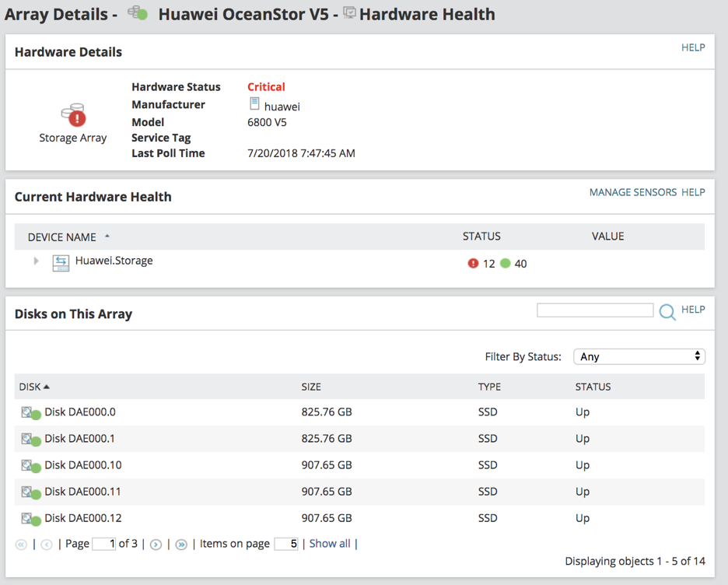This screenshot has height=585, width=728.
Task: Click the disk search input field
Action: pyautogui.click(x=595, y=310)
